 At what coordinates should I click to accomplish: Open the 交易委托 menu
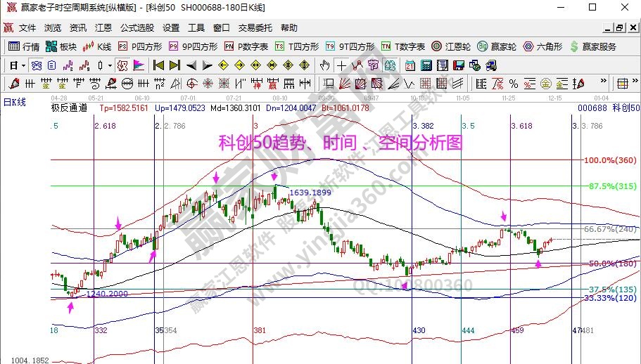click(255, 28)
